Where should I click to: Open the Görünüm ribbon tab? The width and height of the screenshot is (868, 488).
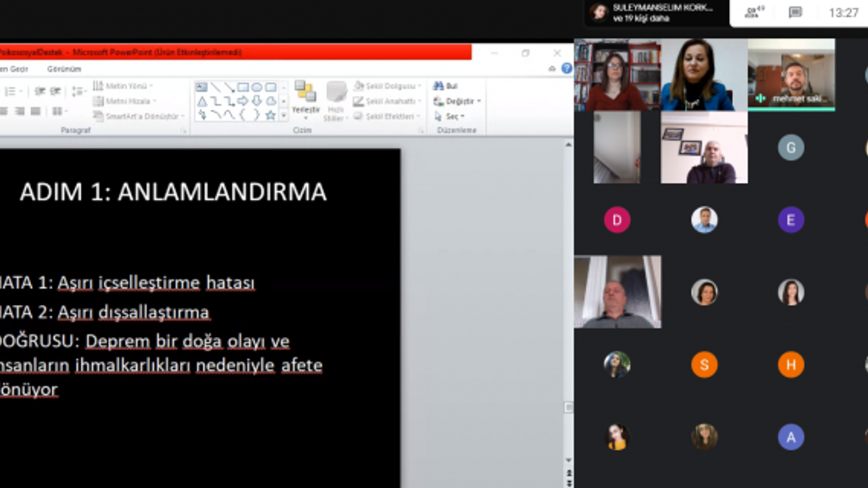click(64, 68)
